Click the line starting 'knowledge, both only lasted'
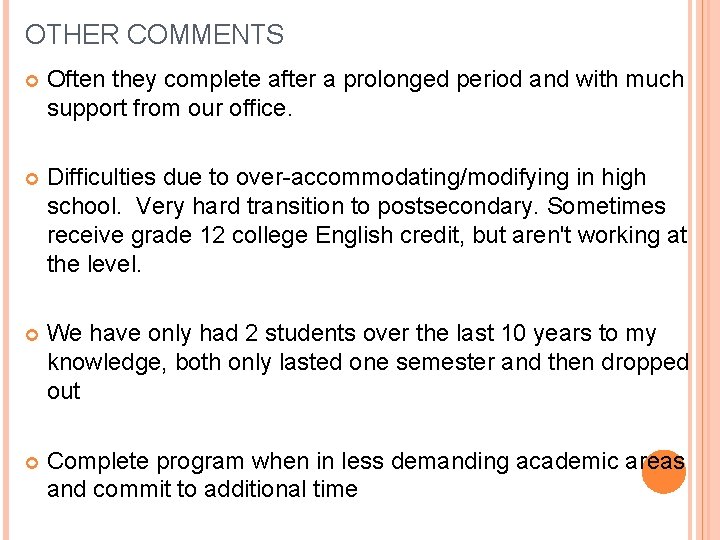This screenshot has height=540, width=720. click(x=368, y=363)
